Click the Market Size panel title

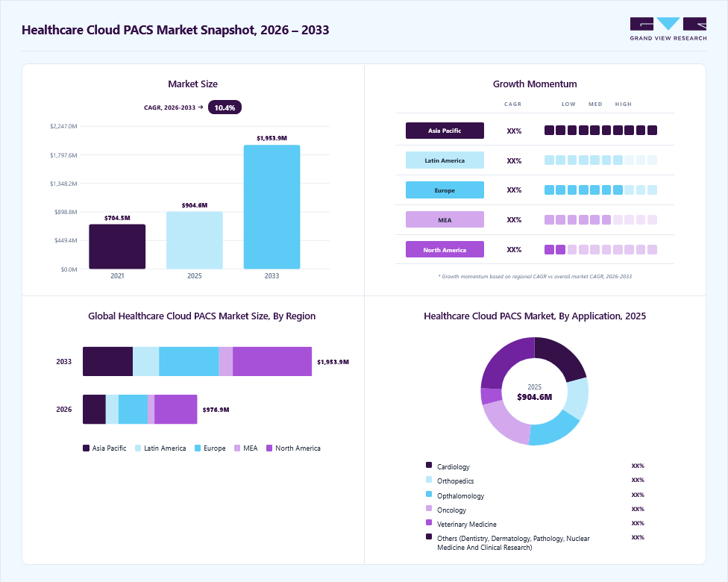tap(192, 84)
